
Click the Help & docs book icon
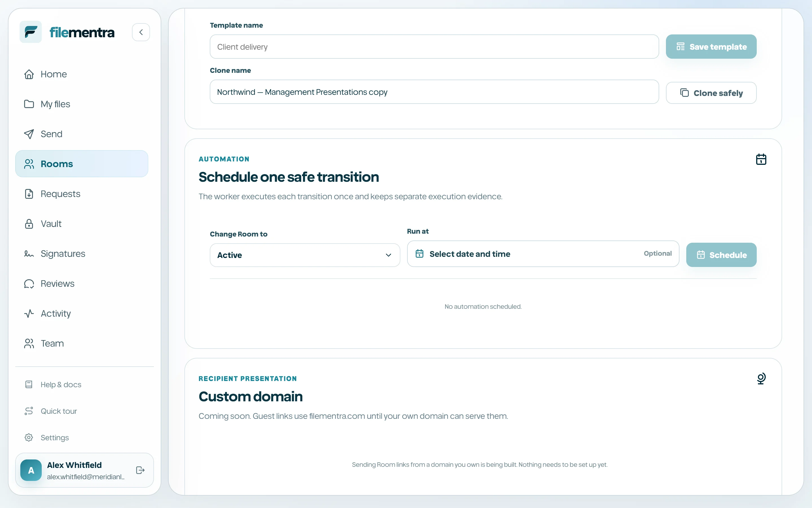29,384
